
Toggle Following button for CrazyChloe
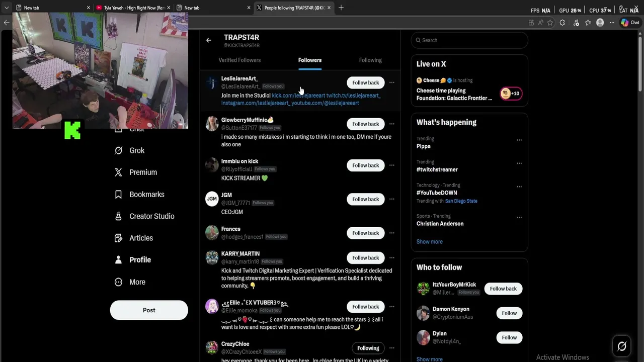(x=368, y=348)
